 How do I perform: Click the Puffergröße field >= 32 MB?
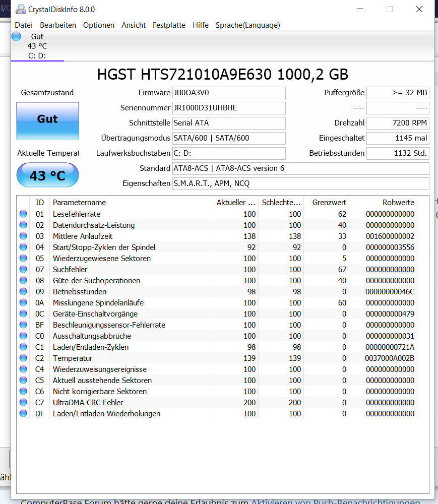[398, 93]
